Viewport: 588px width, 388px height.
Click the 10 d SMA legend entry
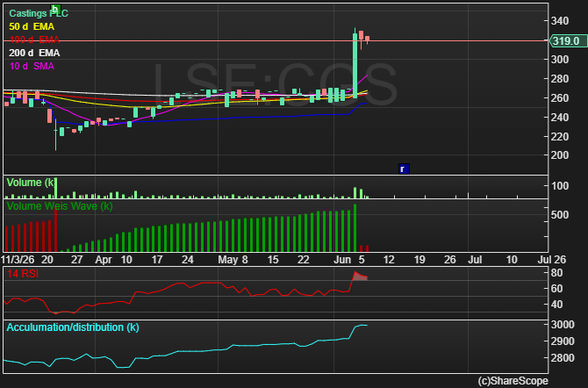(x=32, y=66)
